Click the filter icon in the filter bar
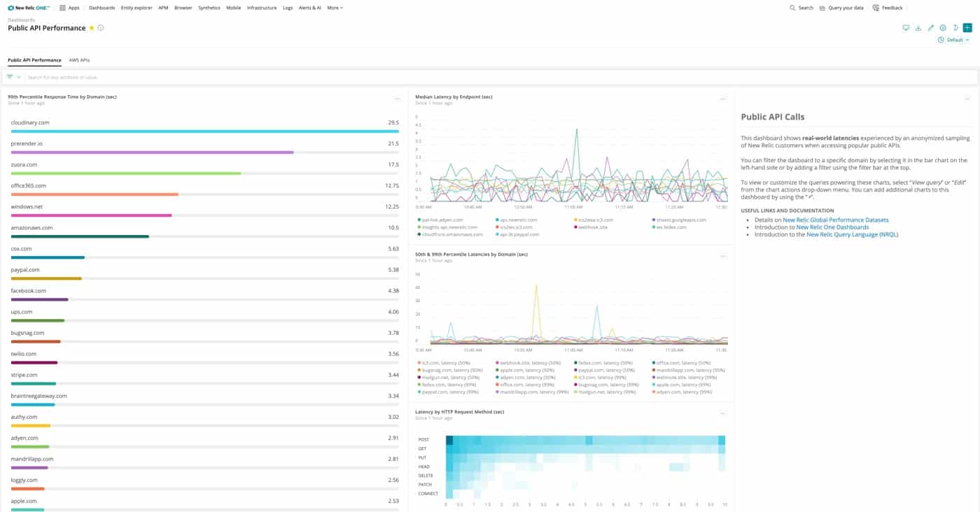 10,77
